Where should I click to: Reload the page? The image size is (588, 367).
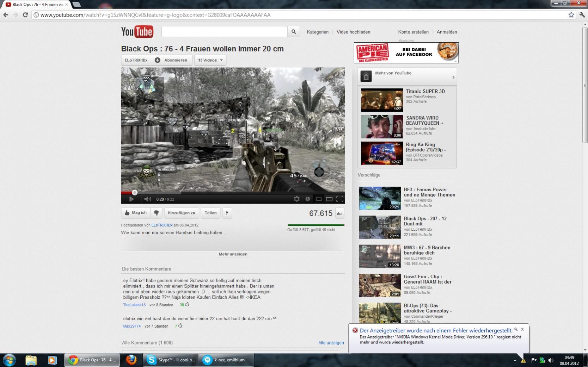point(25,15)
